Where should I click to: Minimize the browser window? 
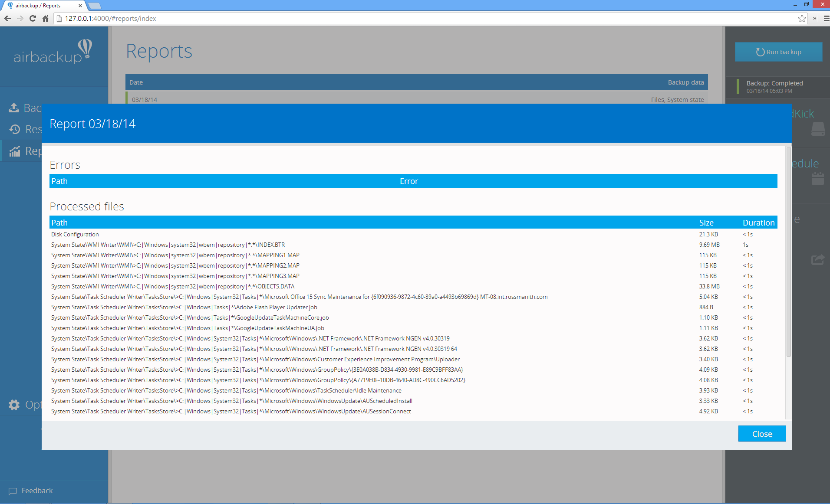795,4
